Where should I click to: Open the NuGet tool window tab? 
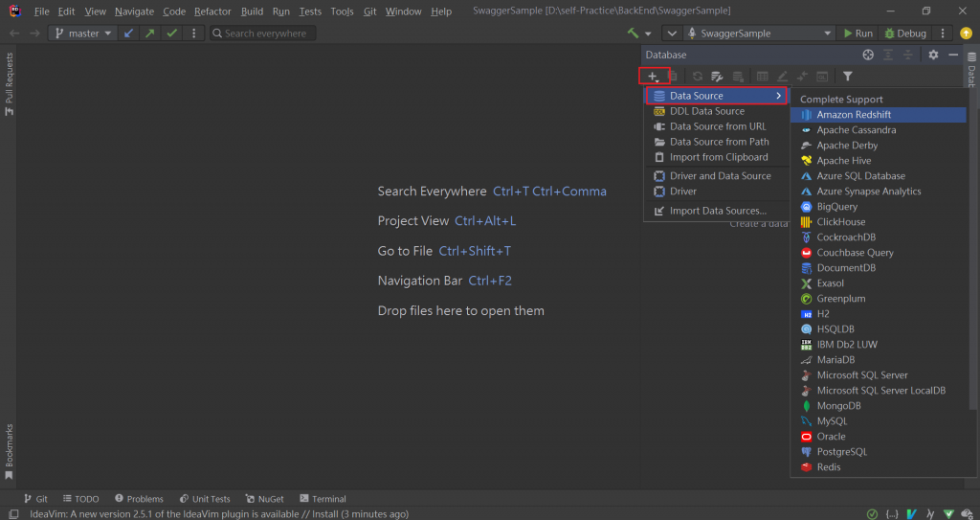coord(265,499)
